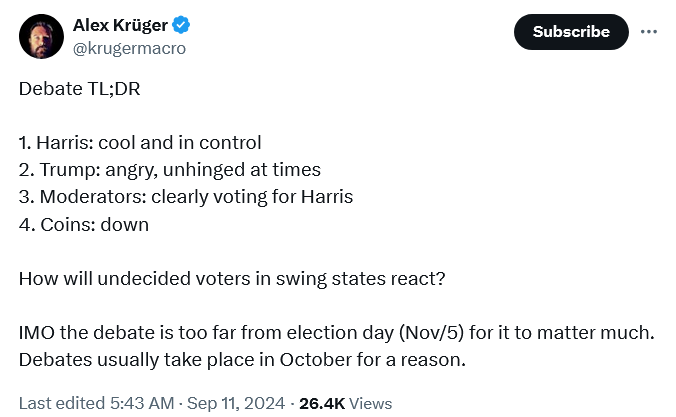Click the "Moderators: clearly voting for Harris" line
Image resolution: width=676 pixels, height=417 pixels.
coord(185,196)
